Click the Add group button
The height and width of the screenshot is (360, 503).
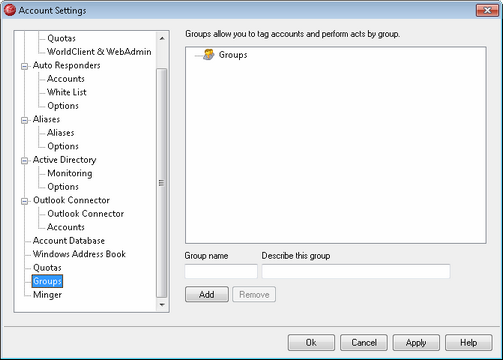207,294
